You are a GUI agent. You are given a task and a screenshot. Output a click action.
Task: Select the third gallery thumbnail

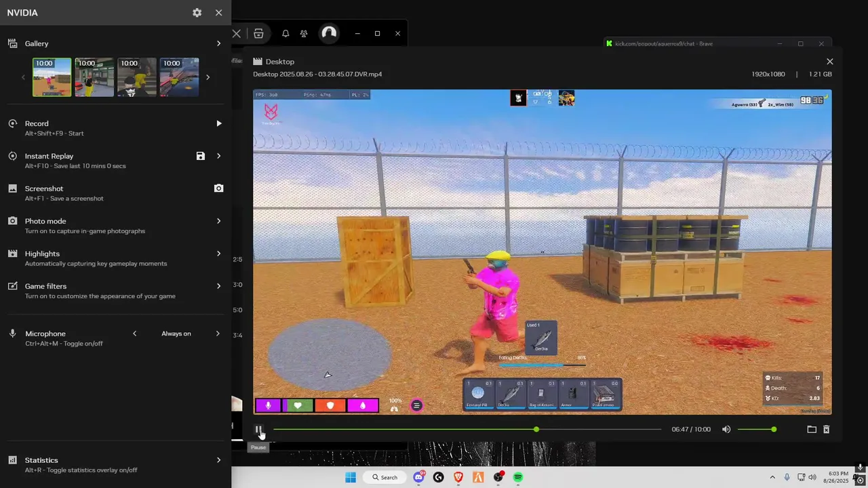point(137,77)
